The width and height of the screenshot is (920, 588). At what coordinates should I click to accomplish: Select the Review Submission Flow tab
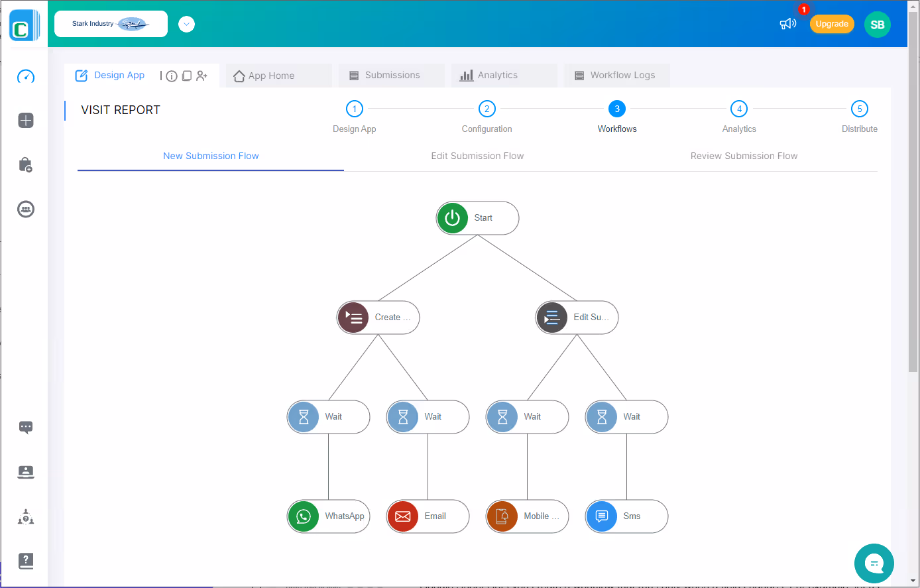tap(744, 156)
